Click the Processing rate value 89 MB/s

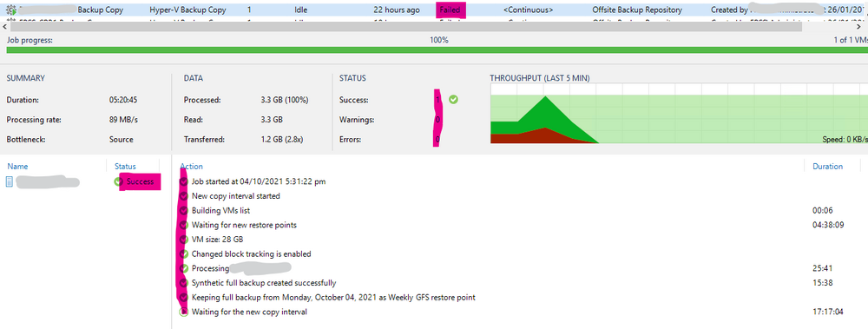(x=124, y=120)
